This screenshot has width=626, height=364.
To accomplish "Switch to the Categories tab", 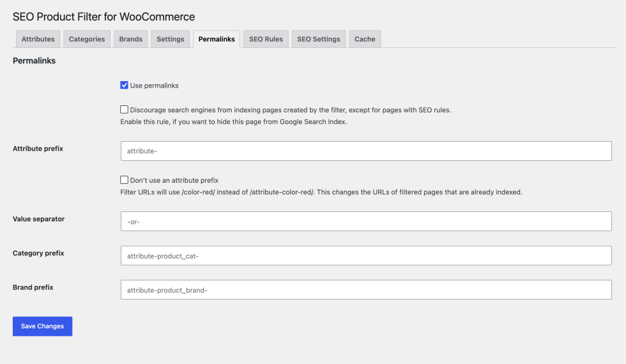I will pos(87,39).
